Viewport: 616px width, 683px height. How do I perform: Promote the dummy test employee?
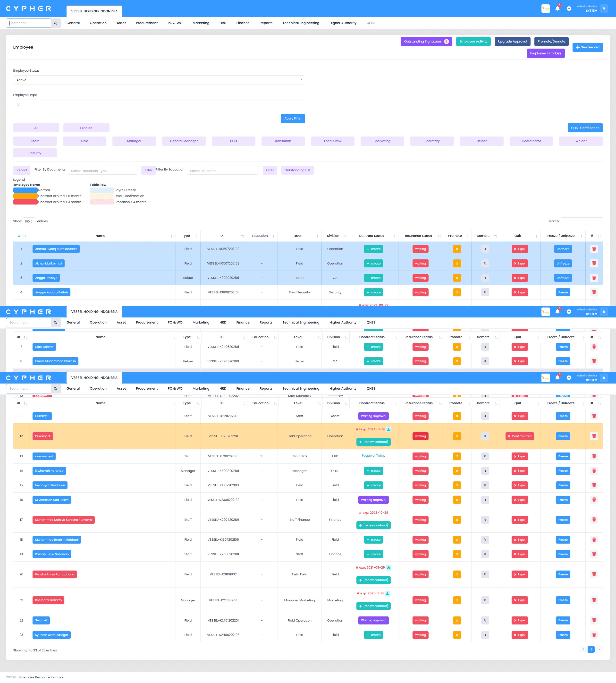[457, 456]
